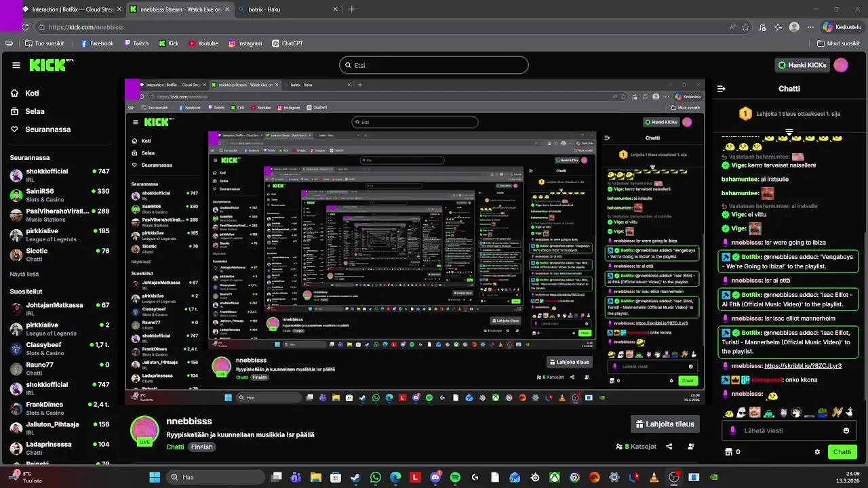868x488 pixels.
Task: Click the Lahjoita 1 tilaus leaderboard banner
Action: coord(789,114)
